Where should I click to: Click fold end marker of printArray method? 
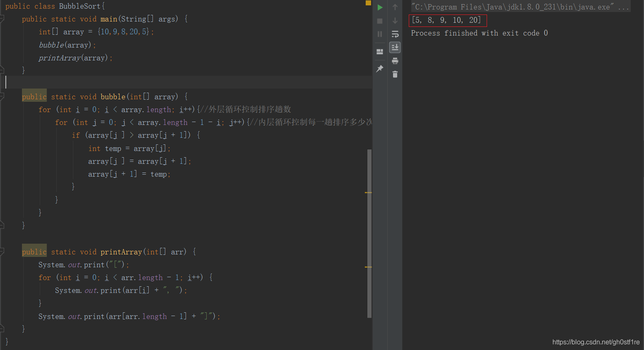point(2,328)
